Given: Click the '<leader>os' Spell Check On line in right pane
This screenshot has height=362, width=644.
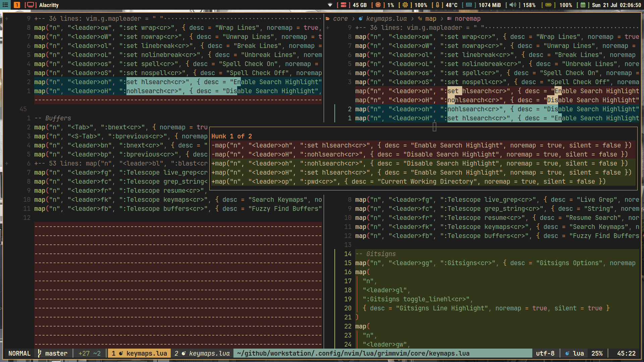Looking at the screenshot, I should 497,73.
